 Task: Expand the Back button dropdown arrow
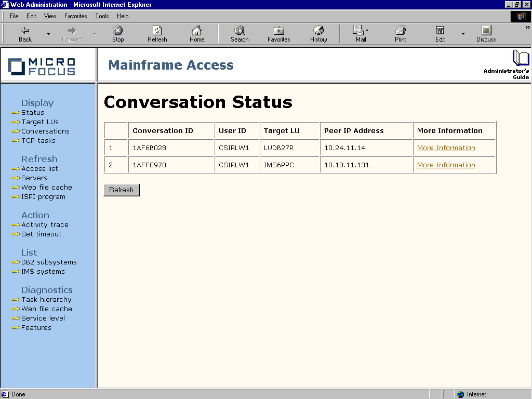click(47, 33)
